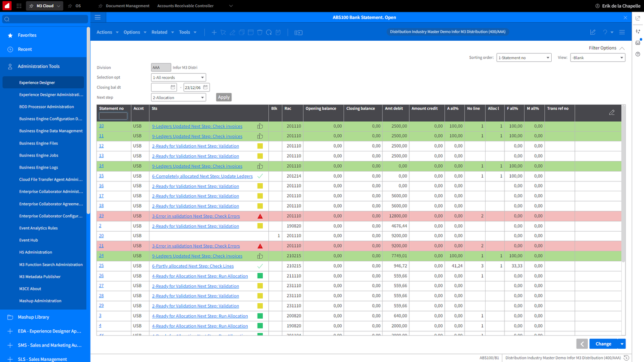This screenshot has width=644, height=362.
Task: Select the Edit (pencil) toolbar icon
Action: pyautogui.click(x=232, y=32)
